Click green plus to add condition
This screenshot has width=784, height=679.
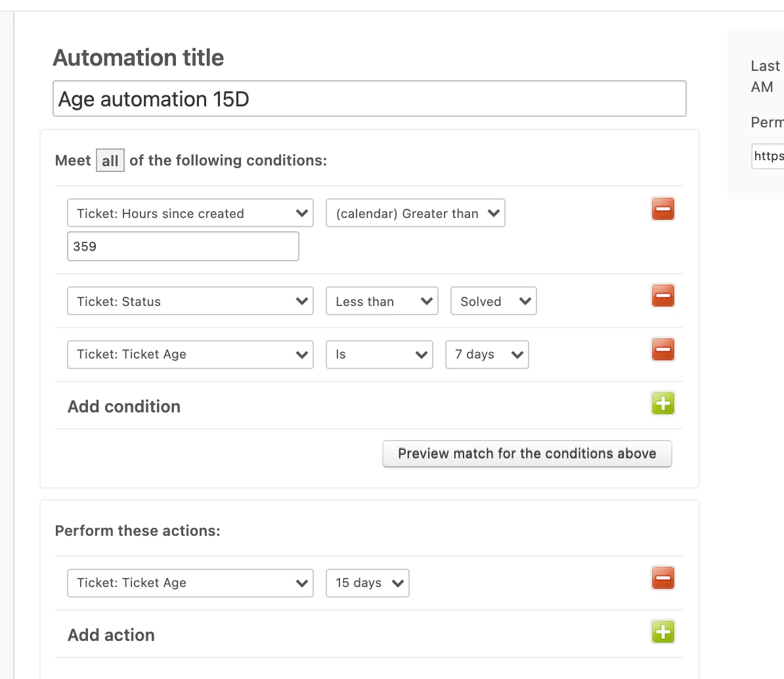pos(663,403)
